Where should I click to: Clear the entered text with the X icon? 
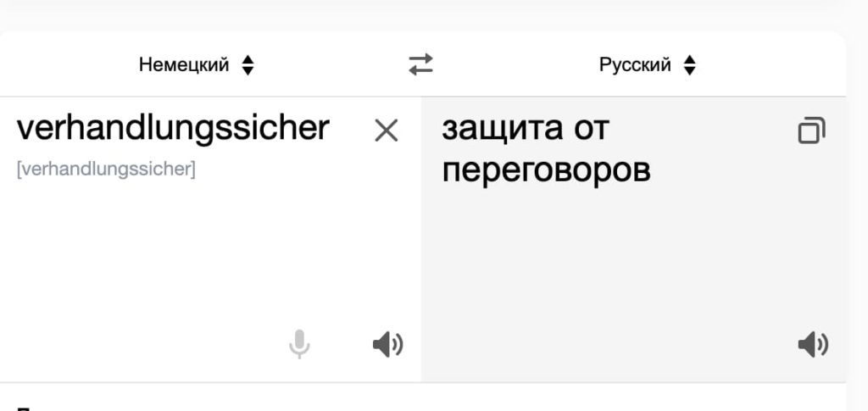pos(387,131)
